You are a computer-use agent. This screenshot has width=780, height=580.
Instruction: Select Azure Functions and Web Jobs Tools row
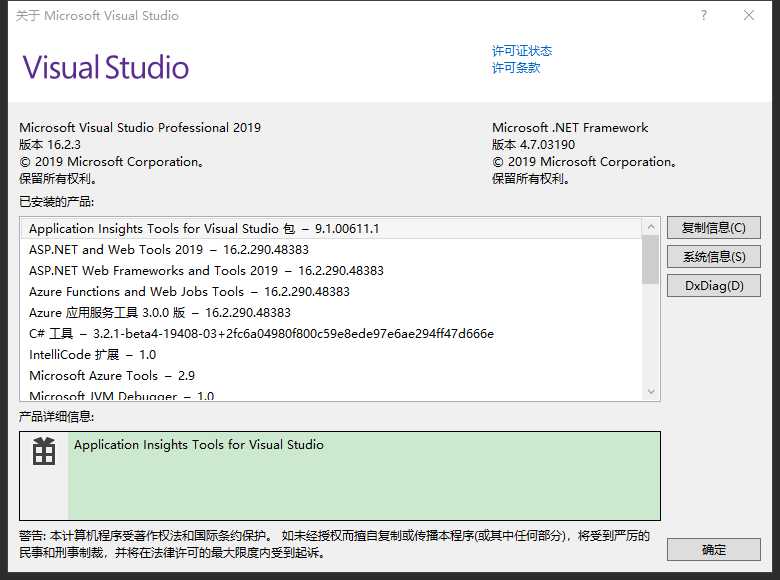coord(331,291)
